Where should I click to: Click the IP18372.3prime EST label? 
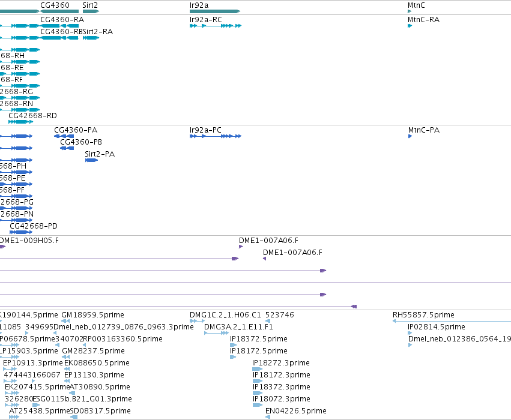[282, 388]
